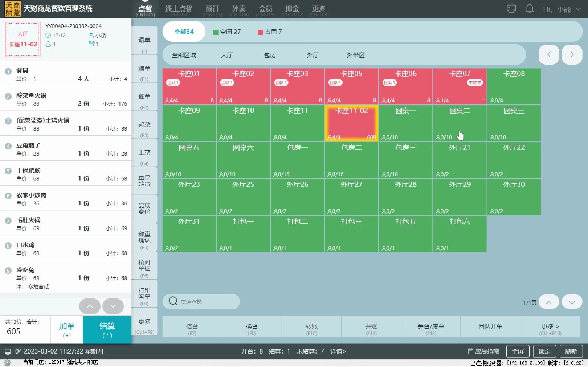Filter tables by 全部34
The width and height of the screenshot is (588, 367).
pyautogui.click(x=184, y=32)
